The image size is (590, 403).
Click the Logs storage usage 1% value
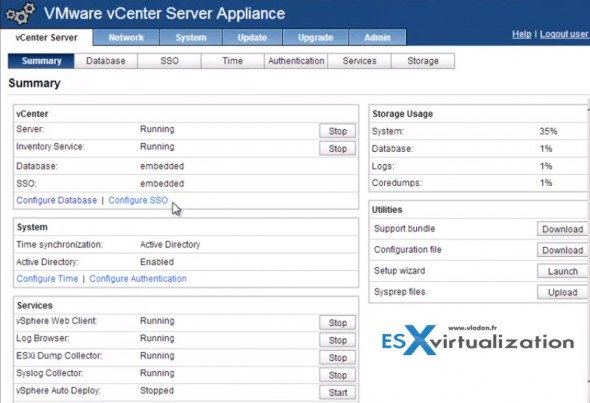pos(546,166)
